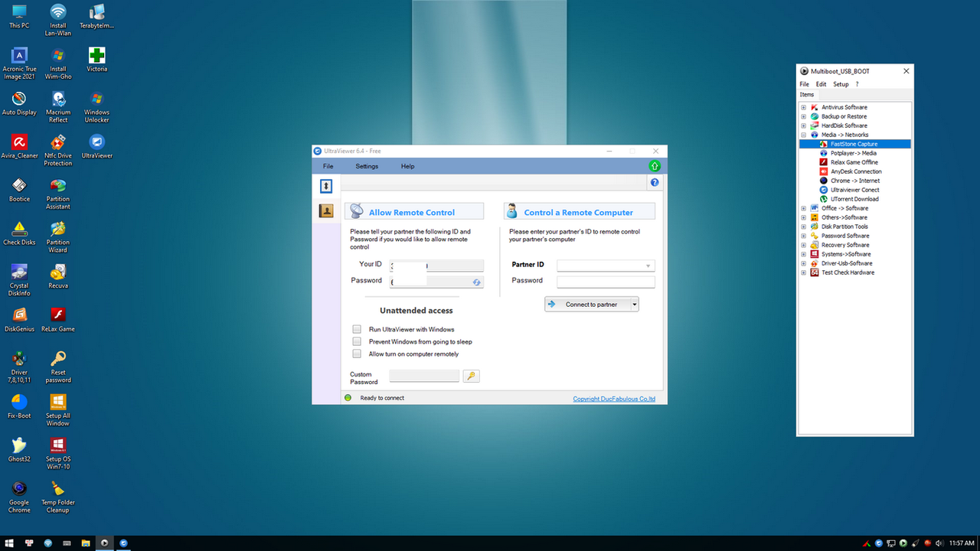The width and height of the screenshot is (980, 551).
Task: Expand Antivirus Software tree node
Action: pyautogui.click(x=804, y=107)
